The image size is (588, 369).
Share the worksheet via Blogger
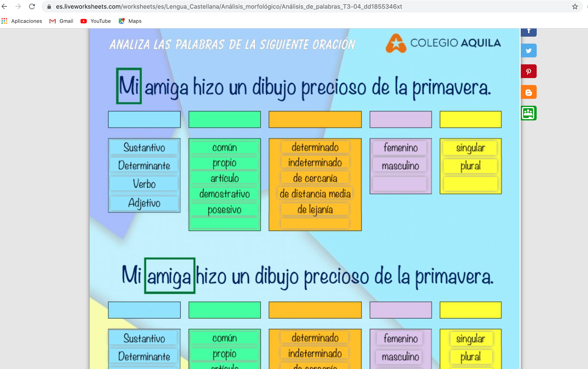click(528, 92)
